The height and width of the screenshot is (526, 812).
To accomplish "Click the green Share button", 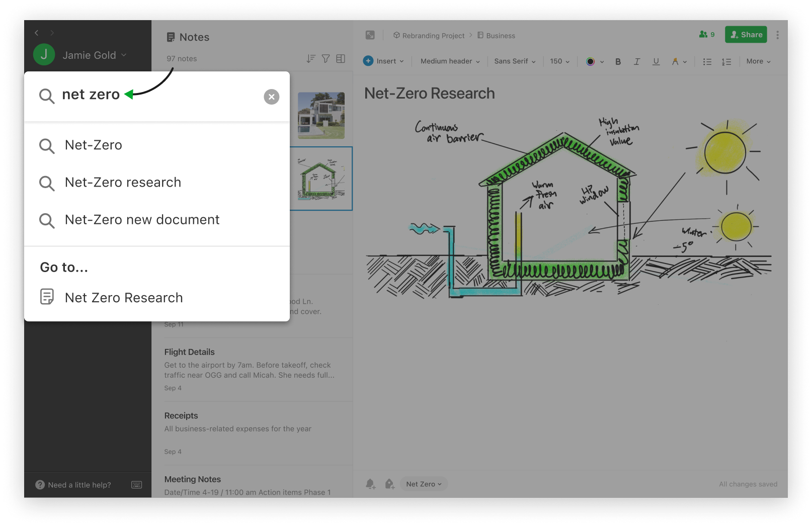I will point(746,34).
